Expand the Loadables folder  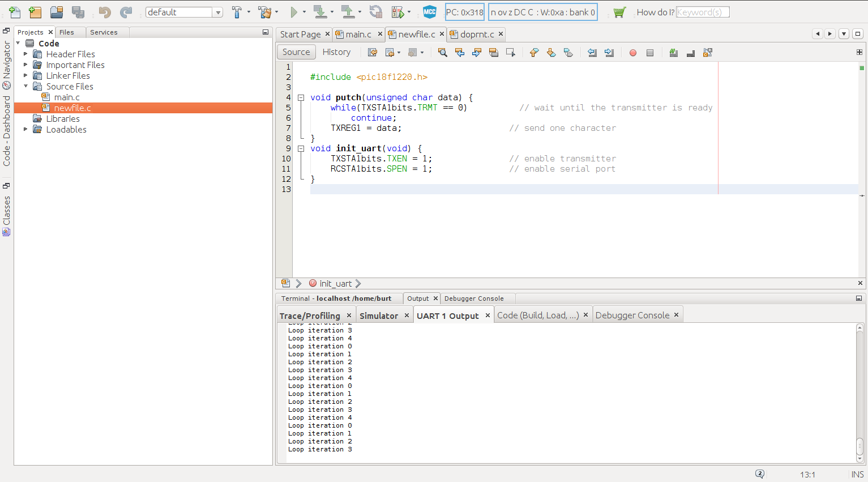click(25, 129)
